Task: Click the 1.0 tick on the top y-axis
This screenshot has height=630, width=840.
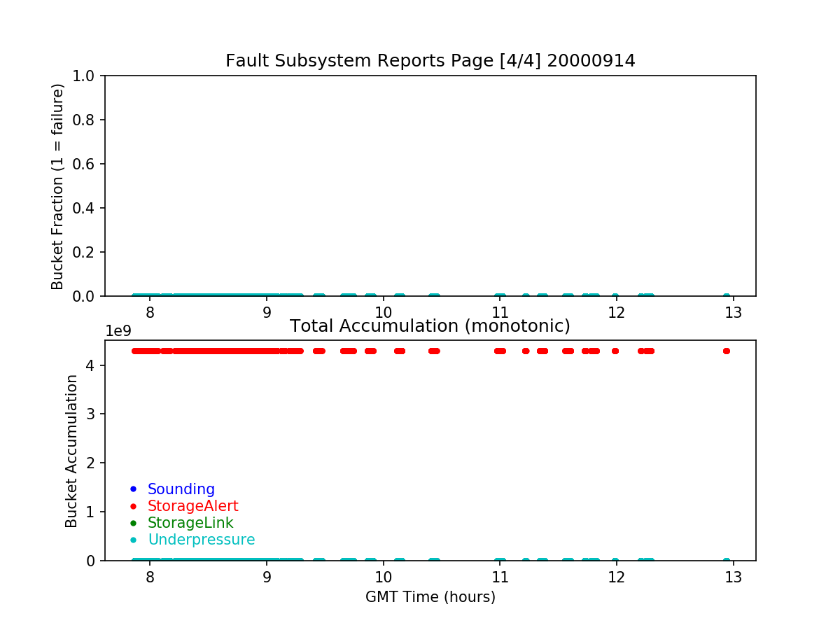Action: (x=89, y=76)
